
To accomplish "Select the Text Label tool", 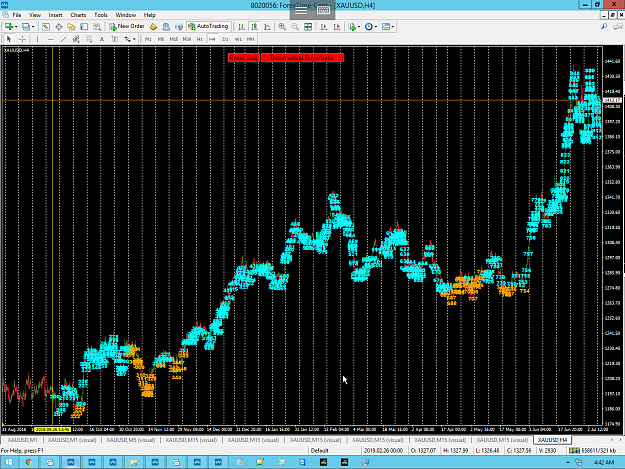I will pos(115,39).
